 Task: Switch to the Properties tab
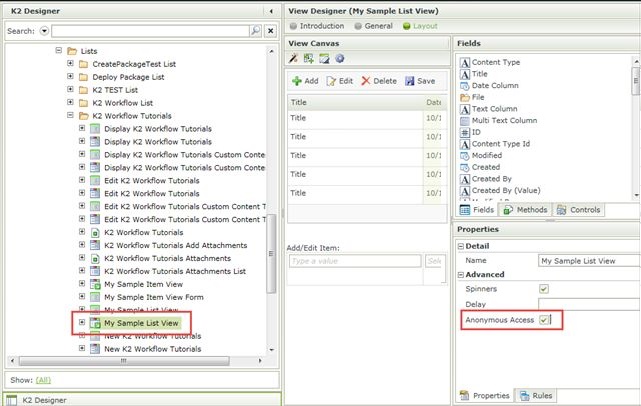click(485, 395)
